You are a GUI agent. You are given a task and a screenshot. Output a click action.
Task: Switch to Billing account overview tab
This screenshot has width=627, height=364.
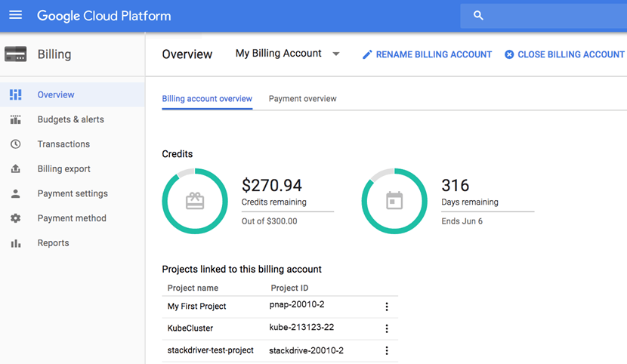[x=207, y=99]
